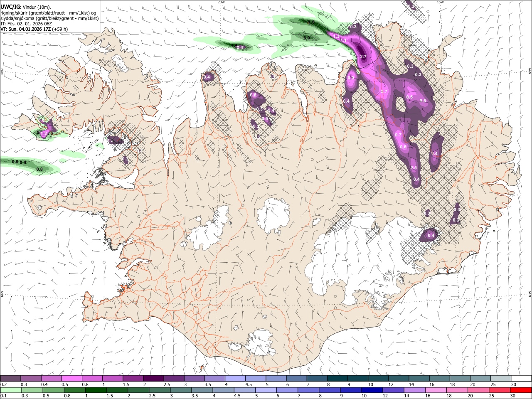Click the pale pink swatch labeled 16, lower legend

[x=436, y=390]
